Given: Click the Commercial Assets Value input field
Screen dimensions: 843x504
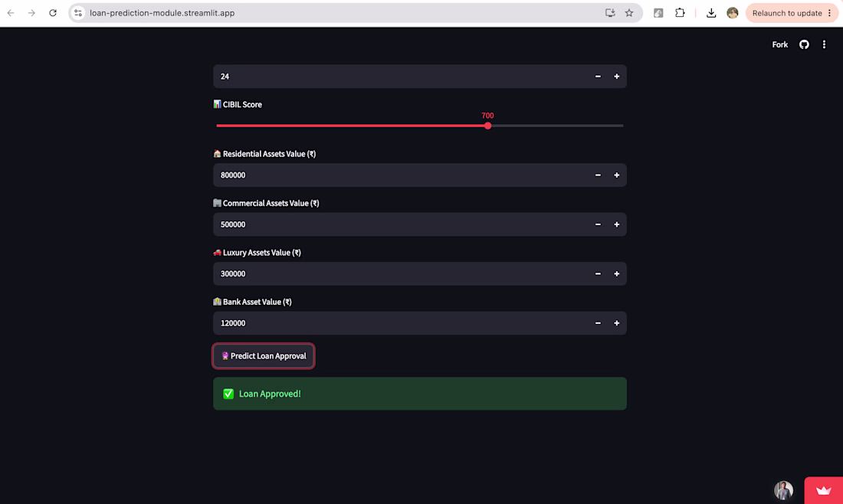Looking at the screenshot, I should [x=401, y=224].
